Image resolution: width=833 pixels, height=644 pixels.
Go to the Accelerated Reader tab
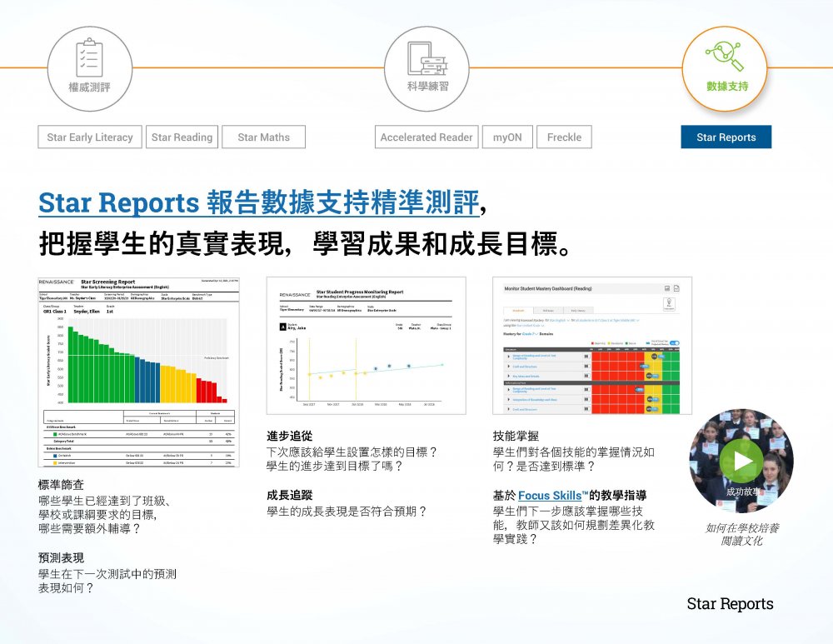tap(426, 137)
